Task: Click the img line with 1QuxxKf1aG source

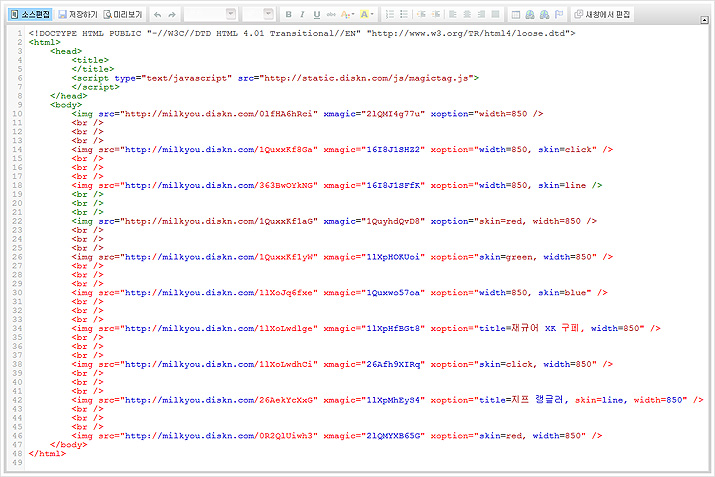Action: [334, 221]
